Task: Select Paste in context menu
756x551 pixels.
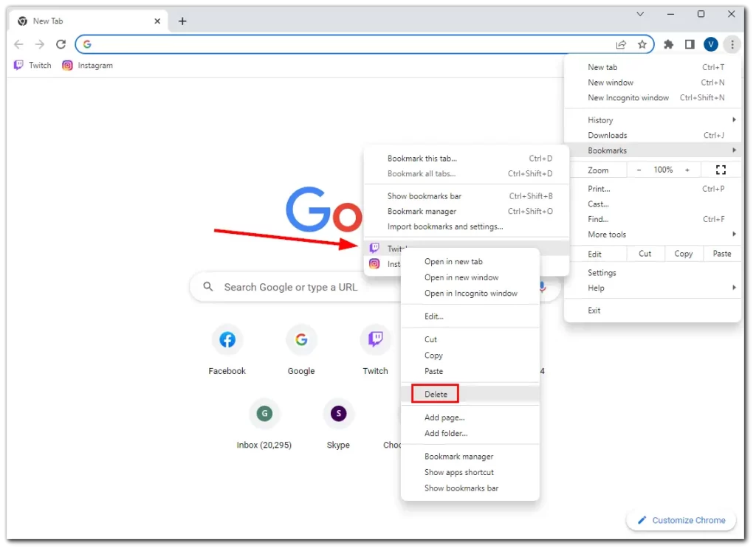Action: tap(470, 371)
